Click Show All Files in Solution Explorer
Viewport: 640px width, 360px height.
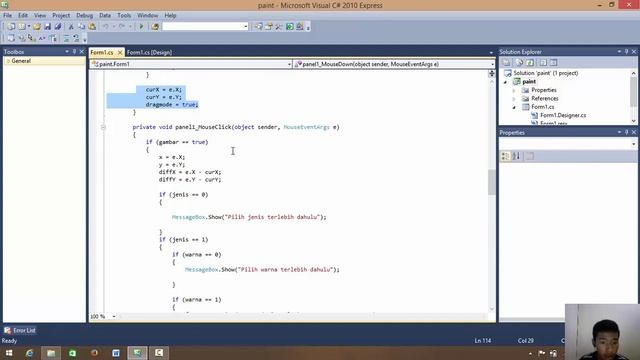pyautogui.click(x=519, y=62)
